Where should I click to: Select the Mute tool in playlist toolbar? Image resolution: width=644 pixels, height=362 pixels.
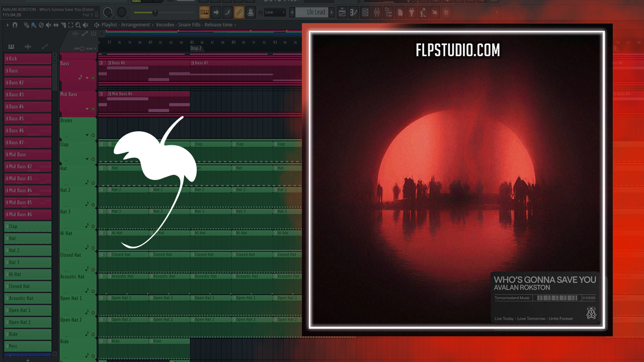(x=49, y=25)
